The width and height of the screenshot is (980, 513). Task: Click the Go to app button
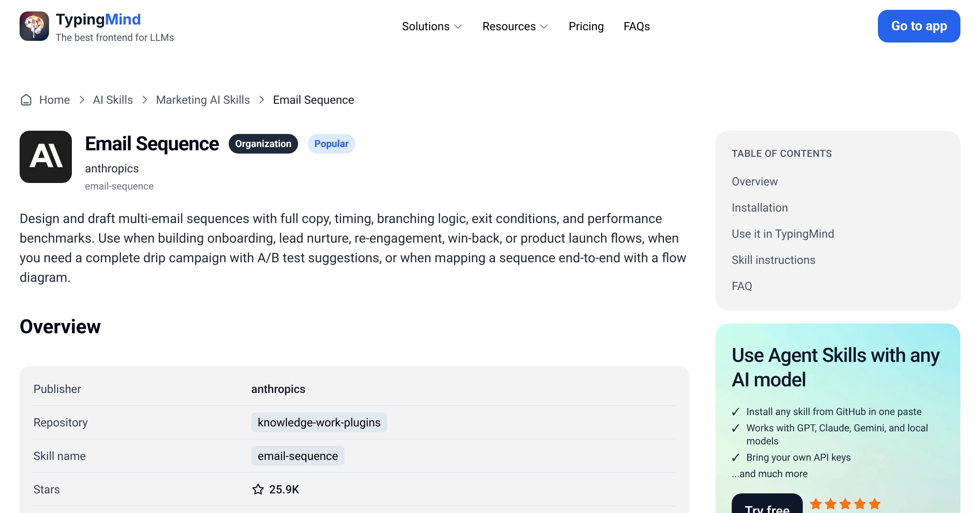[x=919, y=26]
